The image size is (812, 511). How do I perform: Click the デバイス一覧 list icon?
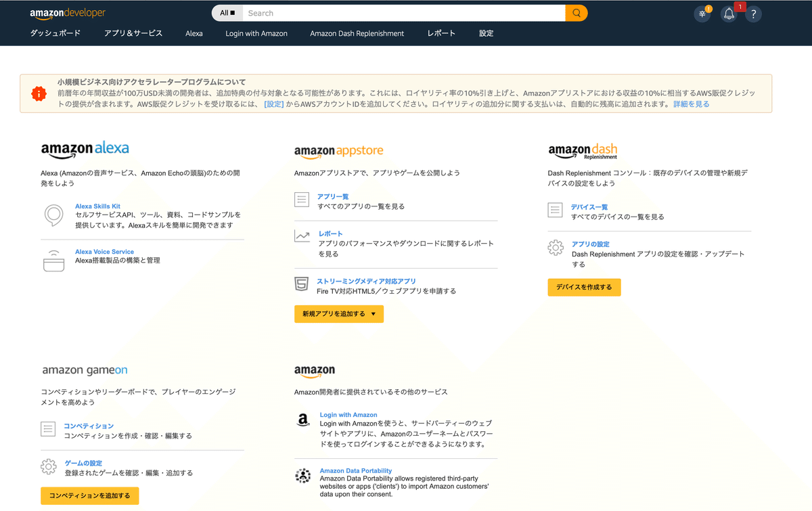[555, 210]
